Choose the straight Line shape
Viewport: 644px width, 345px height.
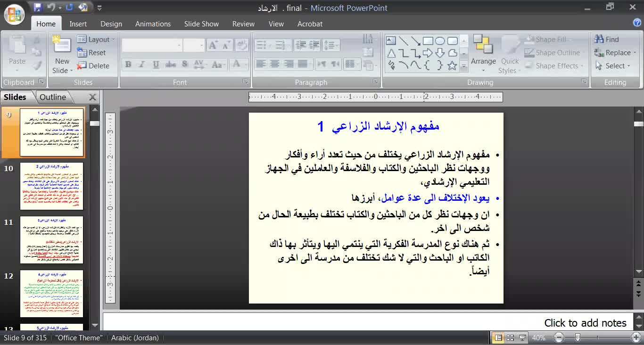(x=403, y=41)
